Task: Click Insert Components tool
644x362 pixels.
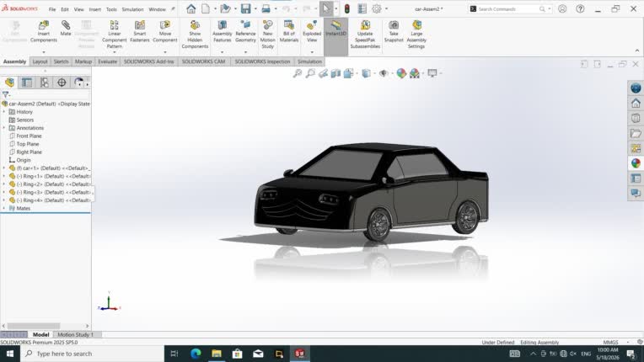Action: [x=44, y=31]
